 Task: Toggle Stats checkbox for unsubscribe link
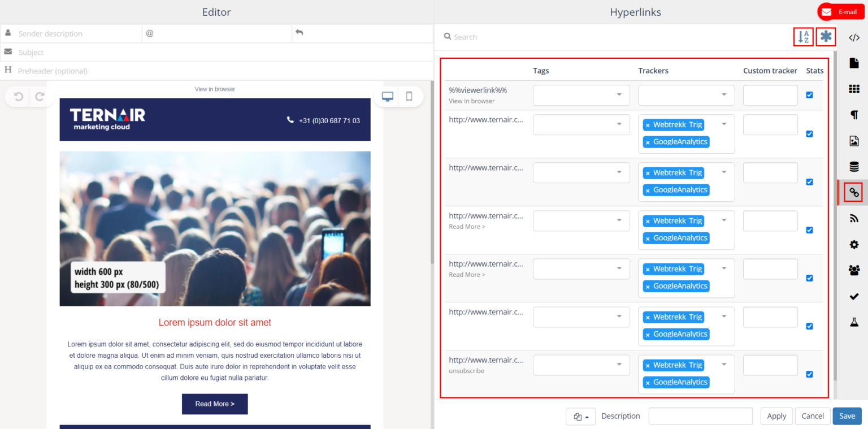[x=810, y=374]
